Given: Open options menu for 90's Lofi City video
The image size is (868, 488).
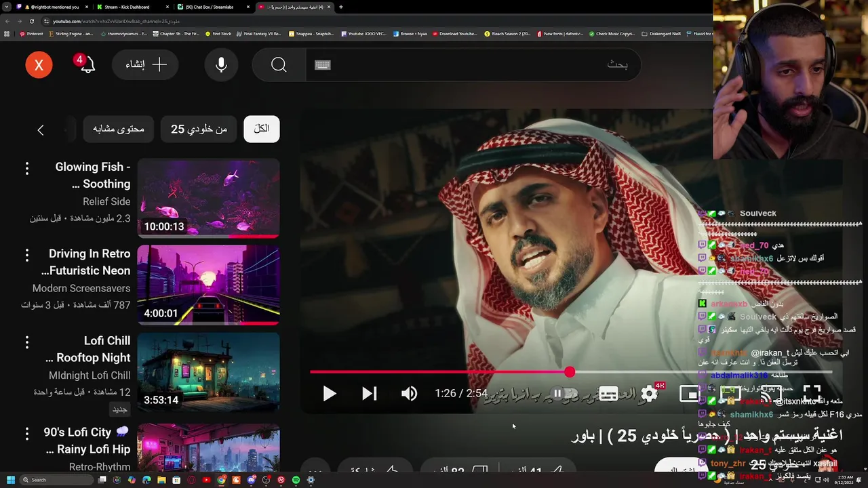Looking at the screenshot, I should 27,432.
